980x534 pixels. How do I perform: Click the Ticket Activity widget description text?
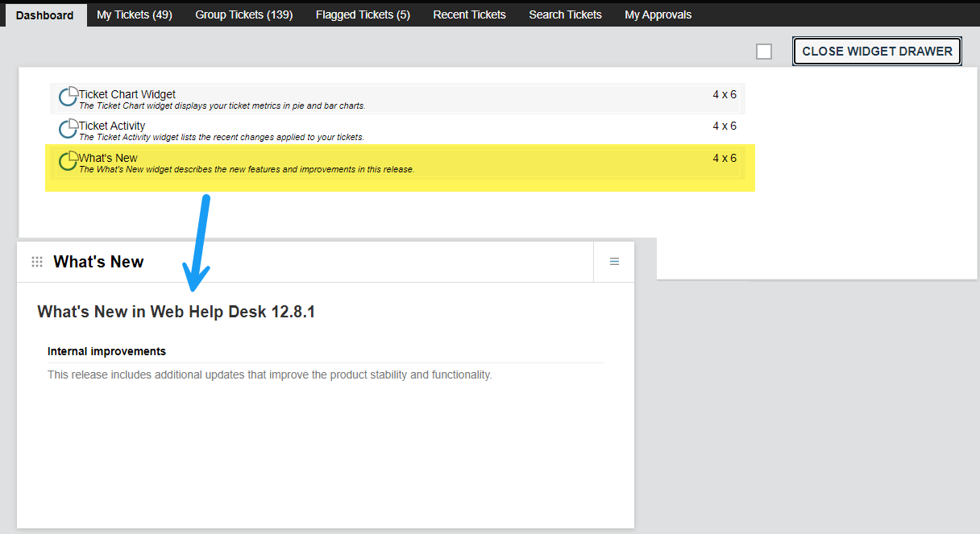pos(221,137)
